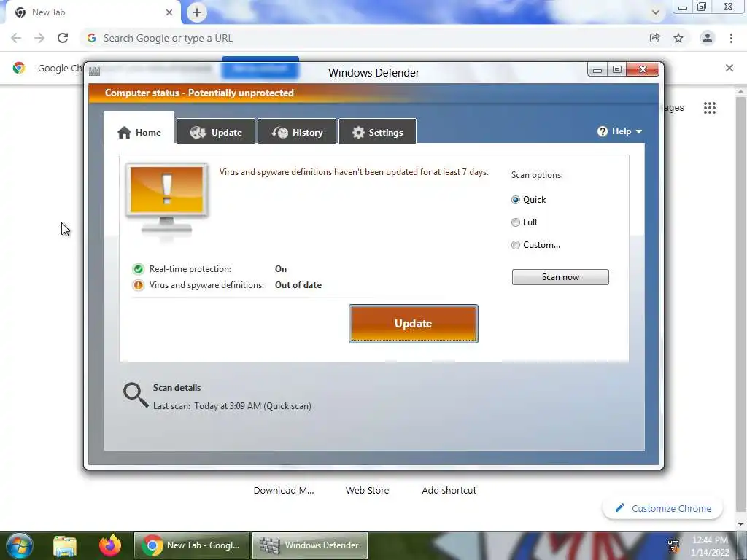Choose the Custom scan option
The height and width of the screenshot is (560, 747).
click(516, 245)
